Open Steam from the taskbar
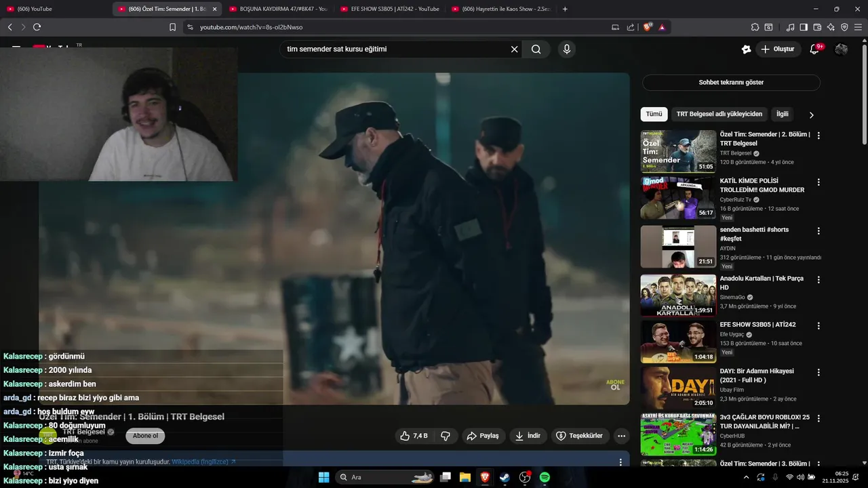This screenshot has height=488, width=868. pyautogui.click(x=505, y=477)
